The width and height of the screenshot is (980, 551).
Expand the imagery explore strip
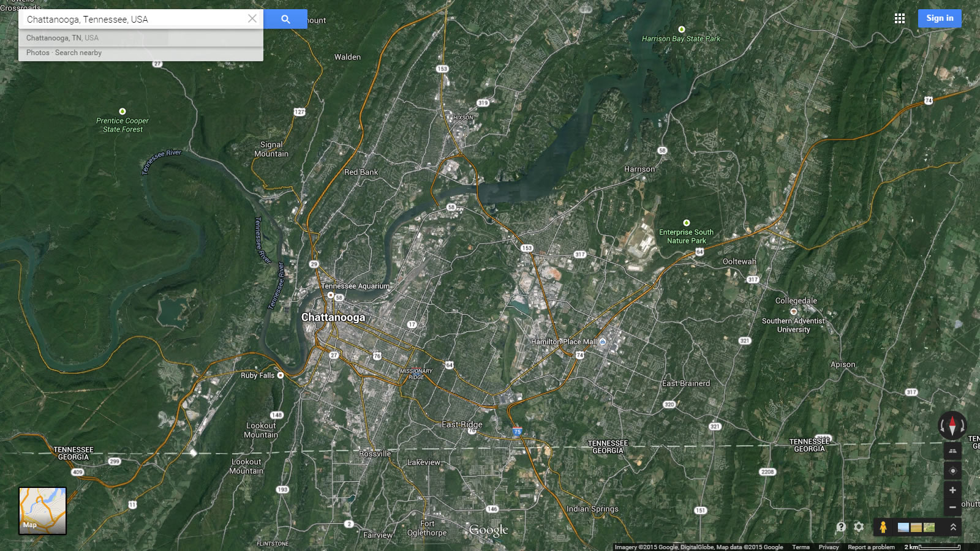coord(953,527)
